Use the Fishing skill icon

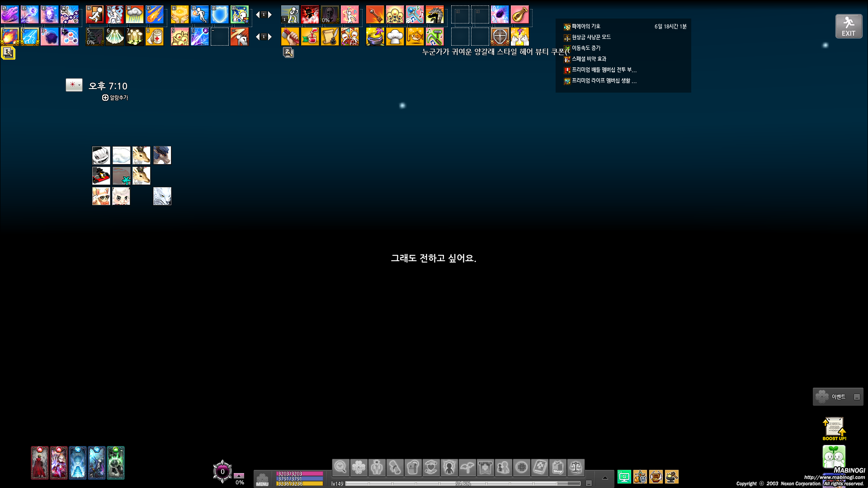pos(415,37)
